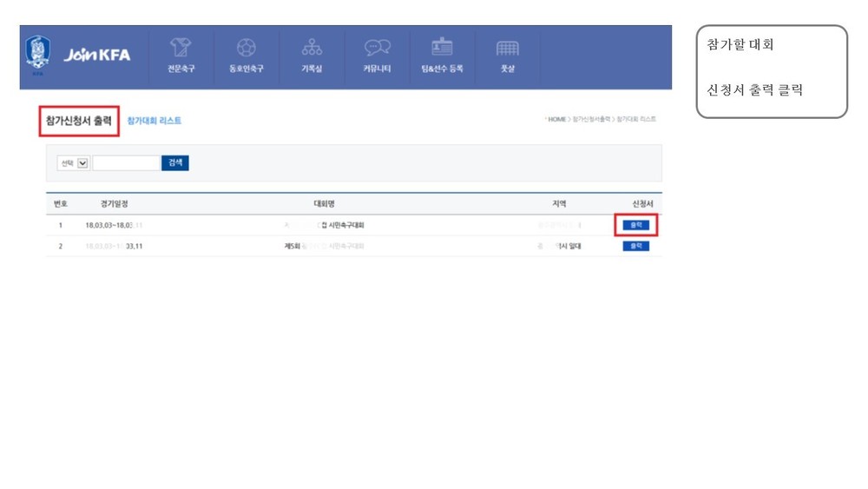Click the Join KFA wordmark
Image resolution: width=868 pixels, height=489 pixels.
coord(97,54)
